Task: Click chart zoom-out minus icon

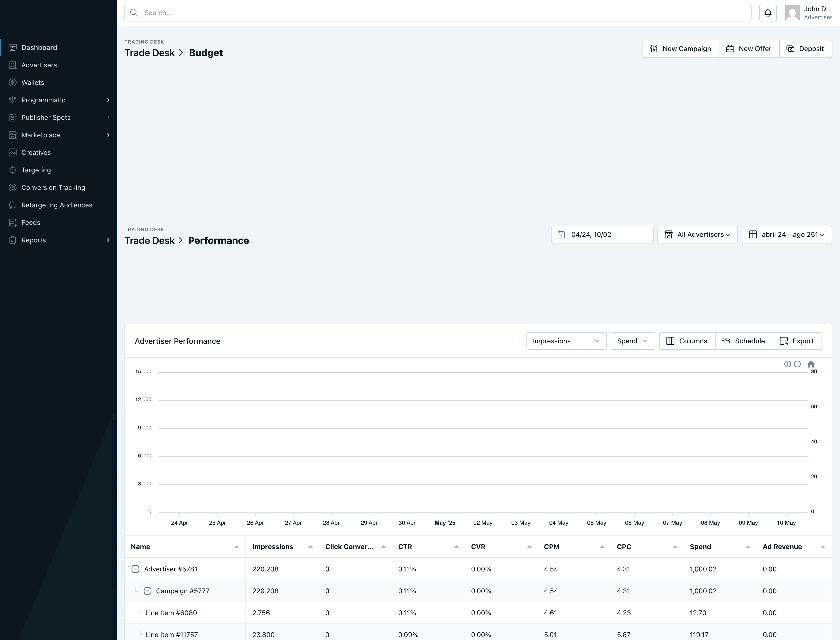Action: point(797,364)
